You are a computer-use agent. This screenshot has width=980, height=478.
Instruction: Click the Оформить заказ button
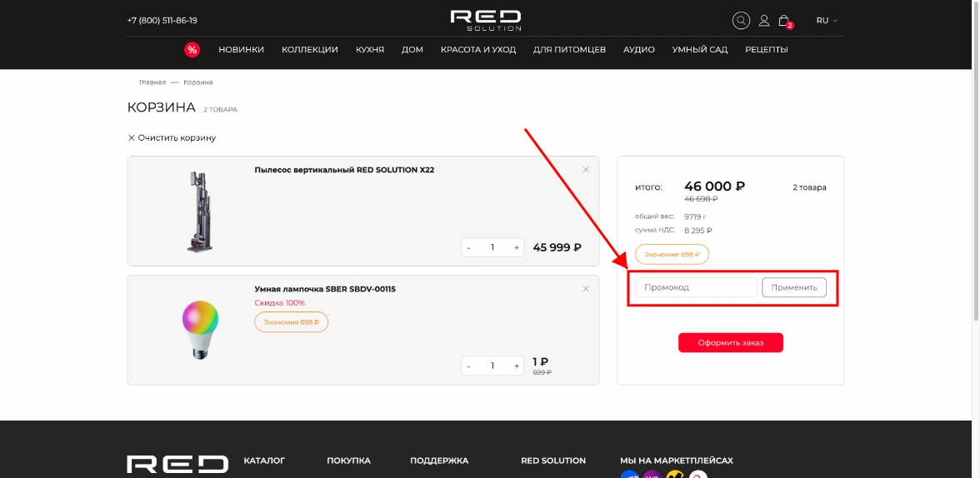click(731, 342)
